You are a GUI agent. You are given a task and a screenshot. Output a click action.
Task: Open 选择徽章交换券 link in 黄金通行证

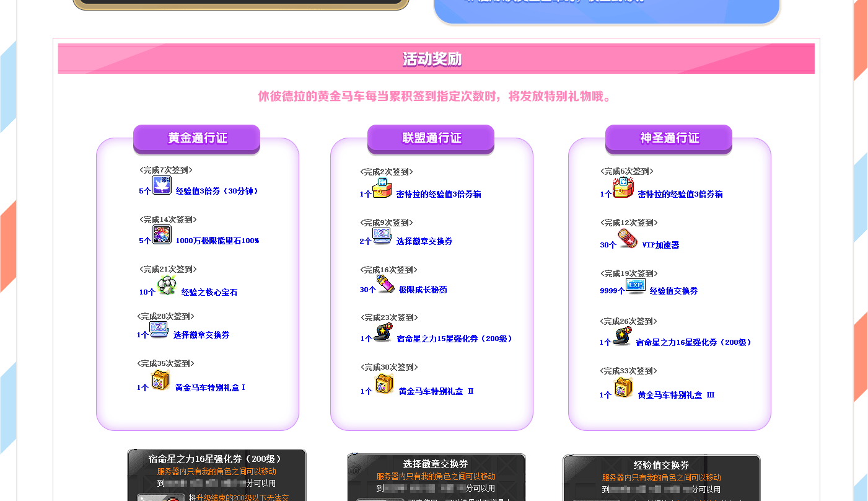coord(201,335)
